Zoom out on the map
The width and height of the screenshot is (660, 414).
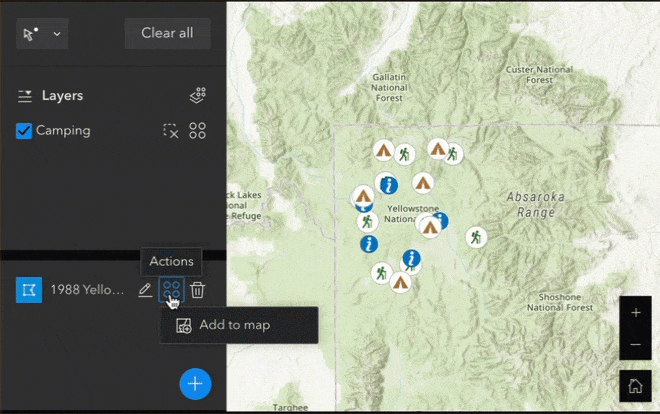click(x=636, y=345)
